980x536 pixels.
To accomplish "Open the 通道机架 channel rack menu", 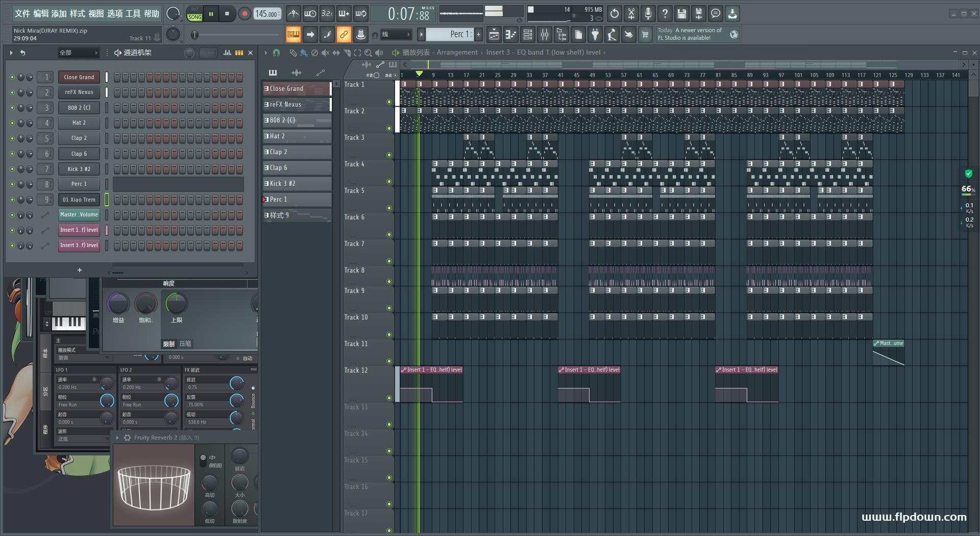I will [133, 53].
